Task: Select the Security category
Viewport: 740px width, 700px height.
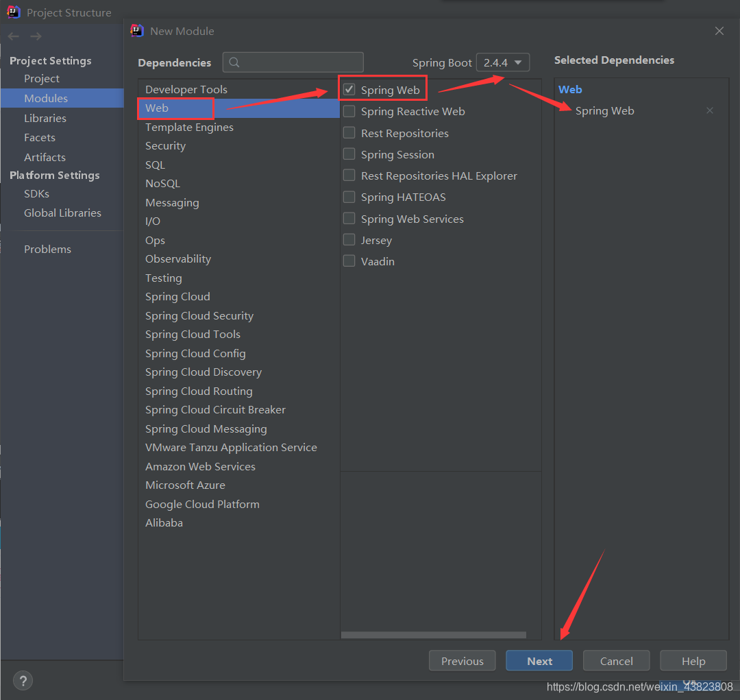Action: click(x=239, y=146)
